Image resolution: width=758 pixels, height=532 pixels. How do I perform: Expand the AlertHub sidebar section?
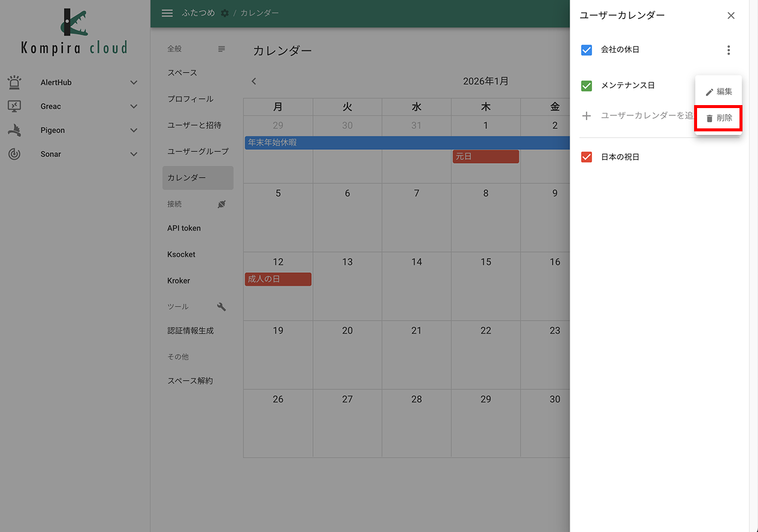click(133, 82)
